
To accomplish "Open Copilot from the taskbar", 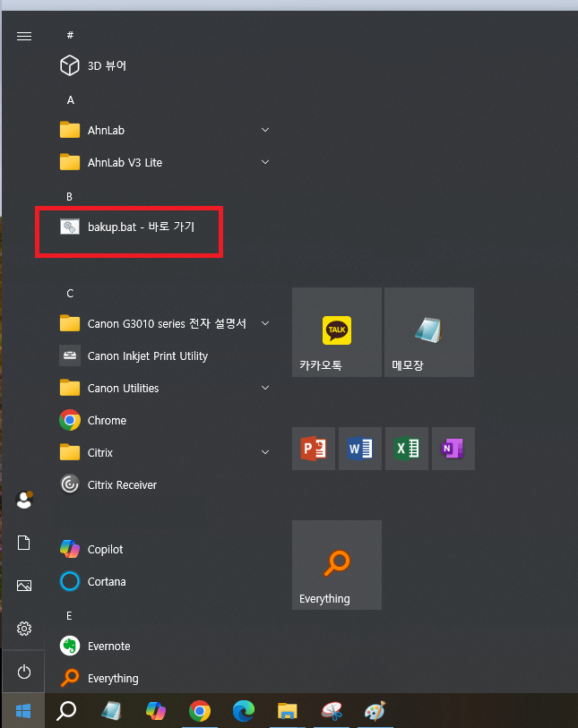I will 156,711.
